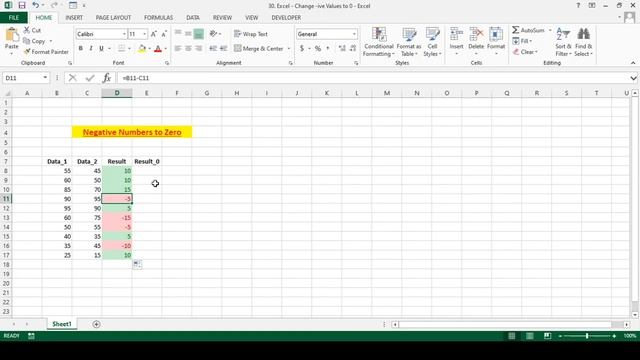Pick the yellow fill color button
This screenshot has height=360, width=640.
[142, 49]
